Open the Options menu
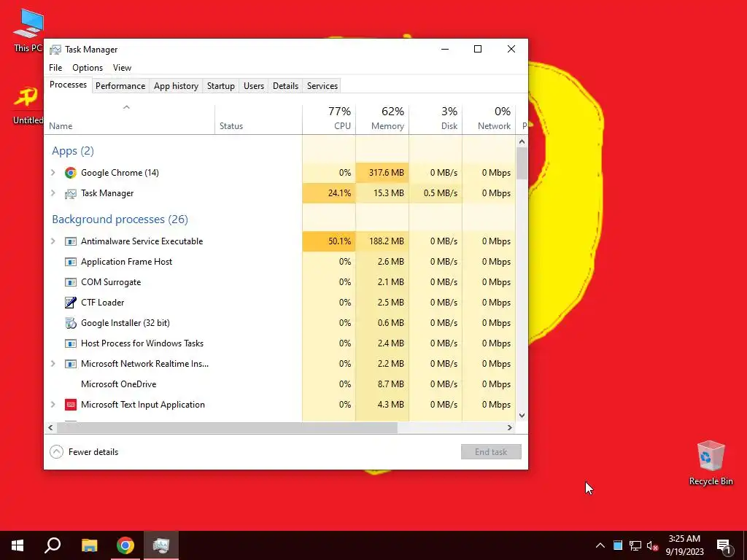 (88, 68)
